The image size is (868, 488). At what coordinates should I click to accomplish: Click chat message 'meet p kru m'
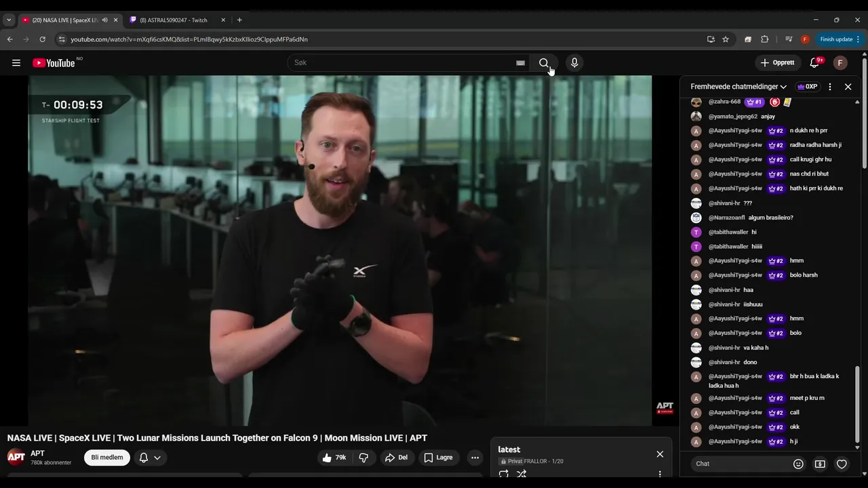pyautogui.click(x=807, y=398)
